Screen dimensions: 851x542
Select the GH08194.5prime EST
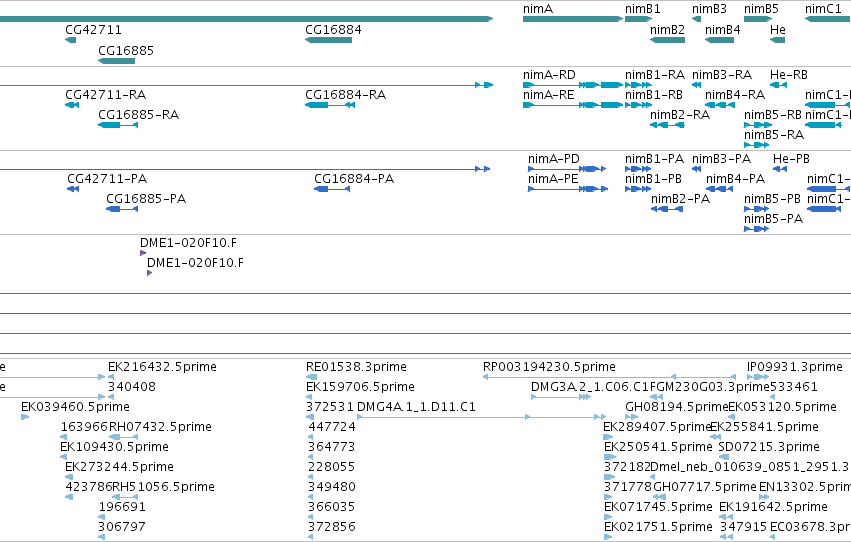632,417
